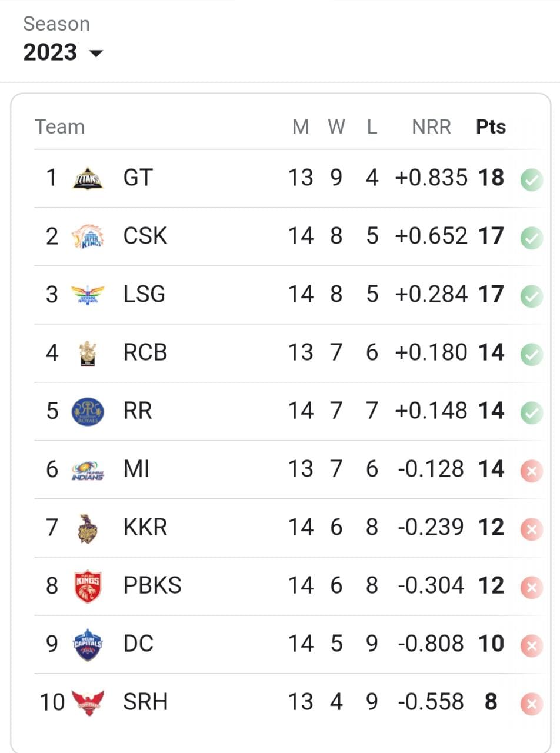Click the Chennai Super Kings logo
Screen dimensions: 560x753
point(88,236)
